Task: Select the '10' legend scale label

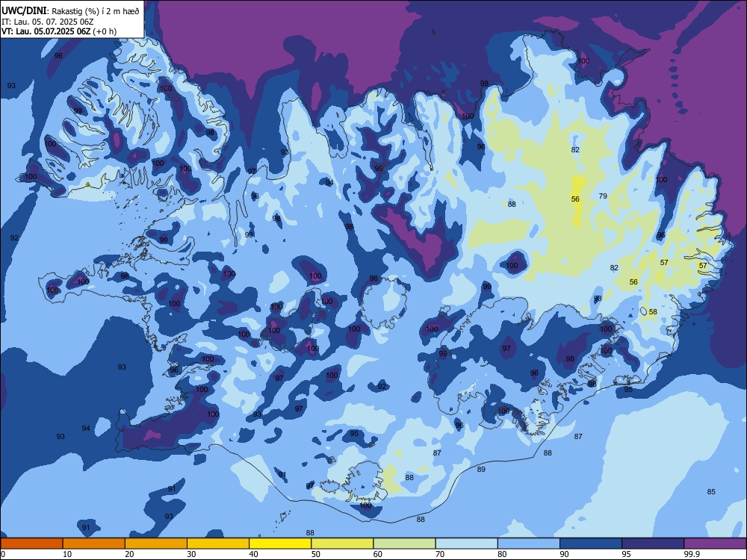Action: coord(67,554)
